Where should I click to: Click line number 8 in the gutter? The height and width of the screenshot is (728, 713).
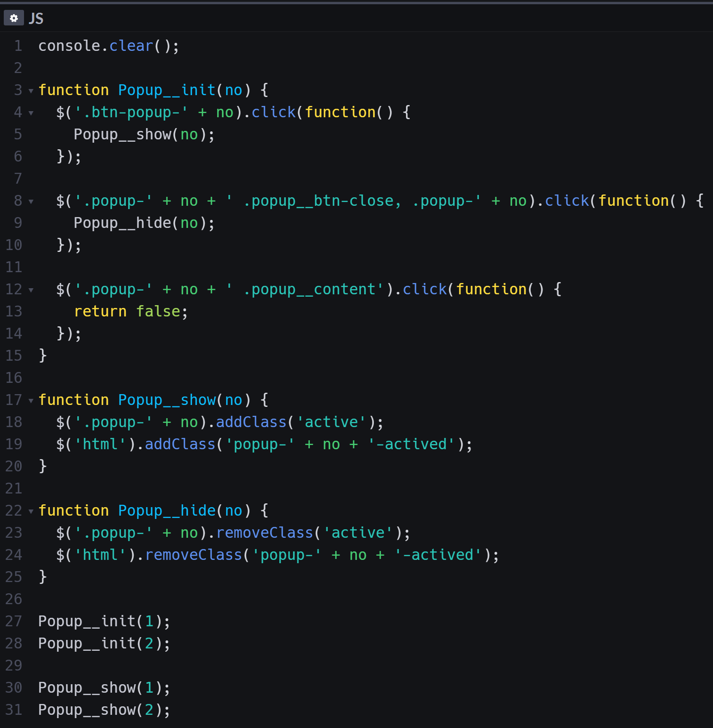(18, 201)
